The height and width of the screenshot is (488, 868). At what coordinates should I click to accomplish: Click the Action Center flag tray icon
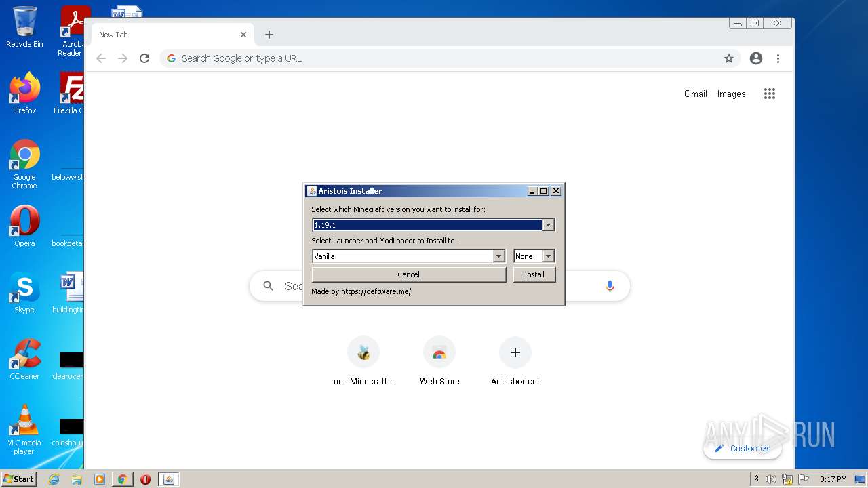[x=803, y=479]
